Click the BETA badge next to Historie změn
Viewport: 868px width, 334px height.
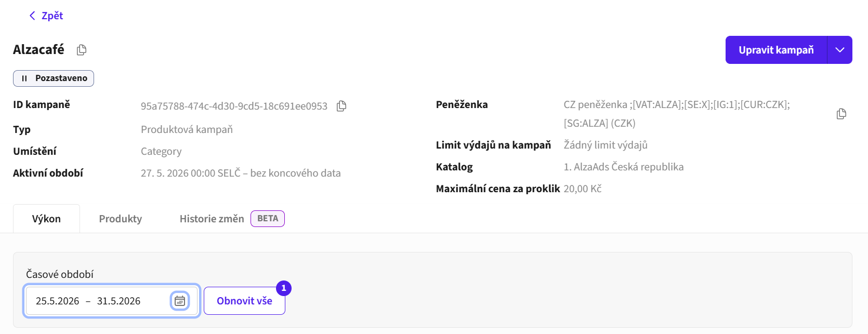268,219
